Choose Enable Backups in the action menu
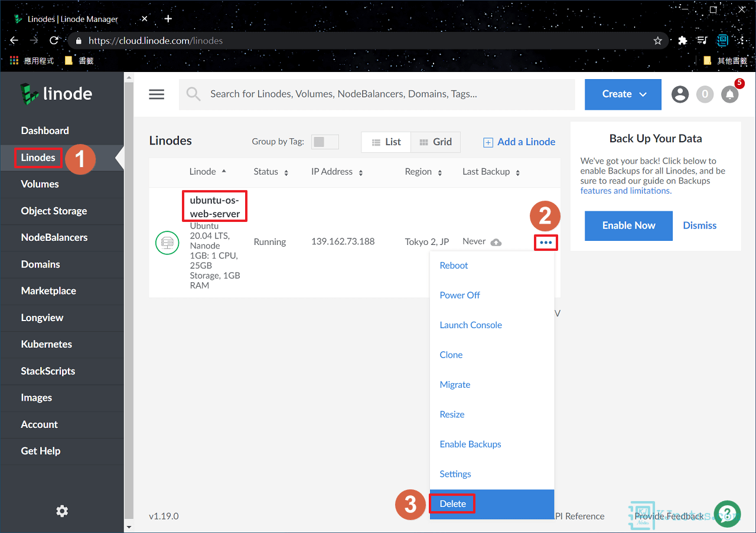 click(492, 444)
